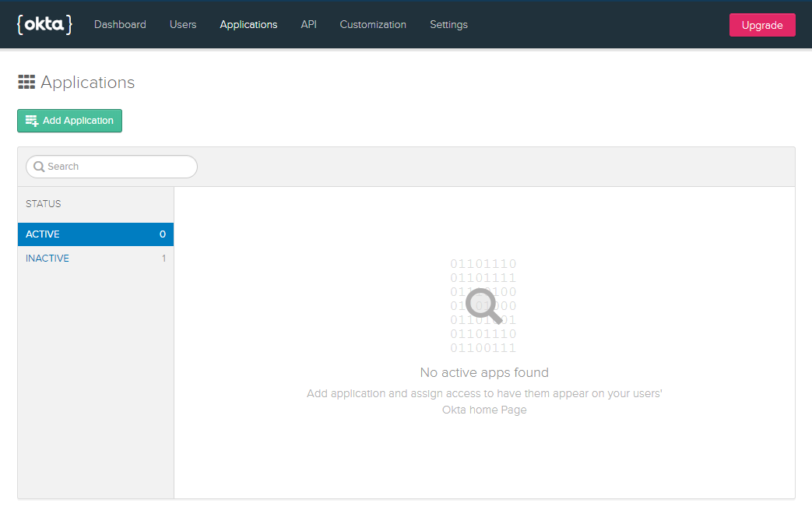
Task: Select the Add Application list icon
Action: click(32, 121)
